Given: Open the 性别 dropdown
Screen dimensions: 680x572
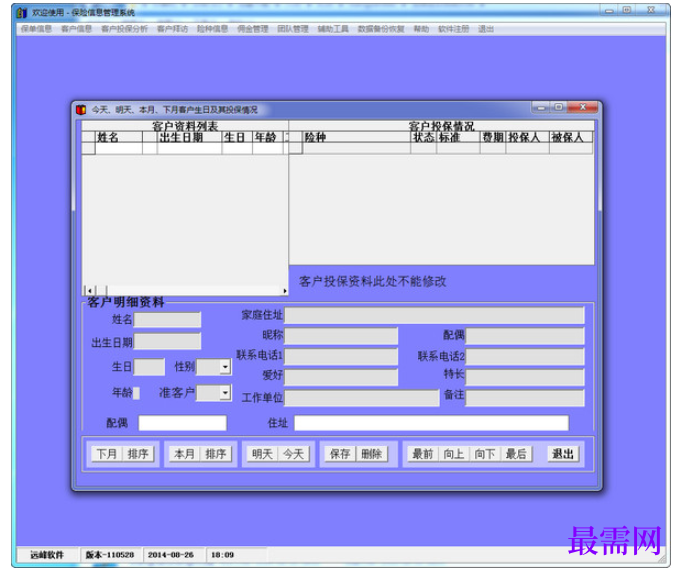Looking at the screenshot, I should click(225, 367).
